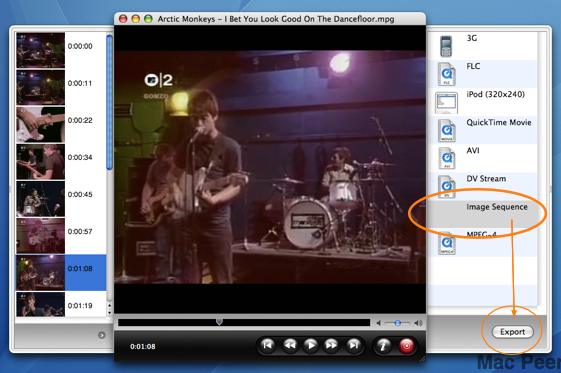561x373 pixels.
Task: Click the MPEG-4 format icon
Action: pos(447,243)
